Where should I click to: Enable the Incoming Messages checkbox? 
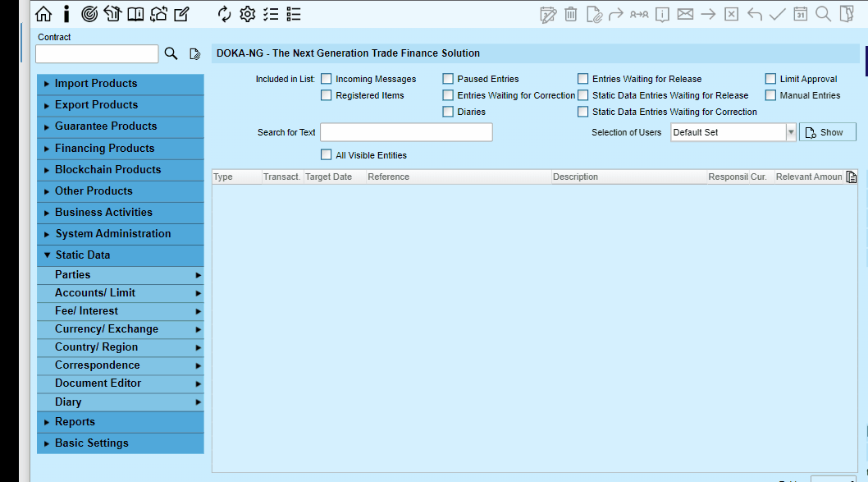pos(326,79)
